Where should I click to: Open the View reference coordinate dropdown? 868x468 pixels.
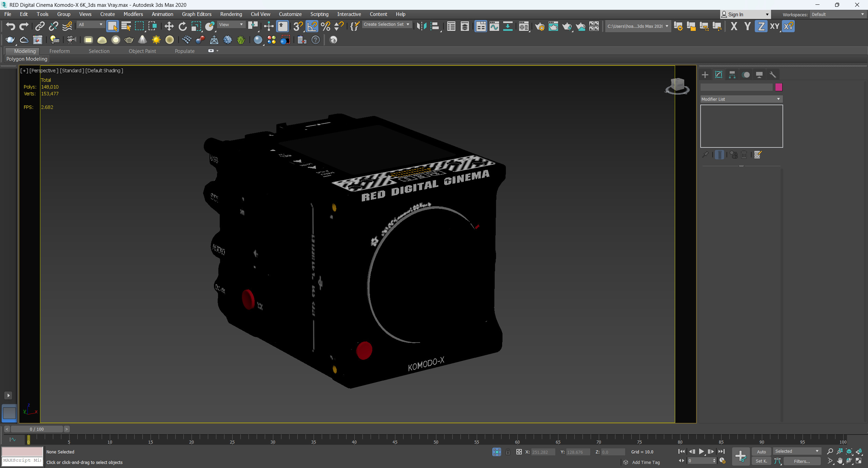click(x=231, y=24)
